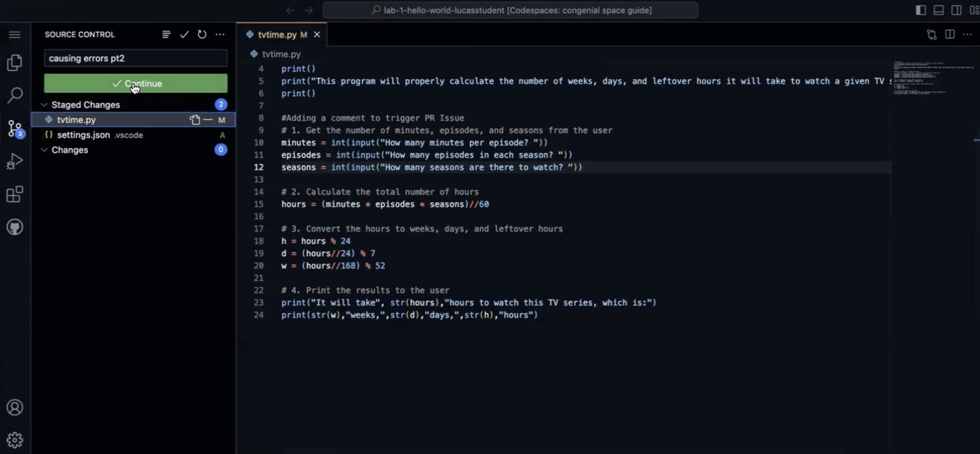Toggle bottom panel visibility
The width and height of the screenshot is (980, 454).
939,10
